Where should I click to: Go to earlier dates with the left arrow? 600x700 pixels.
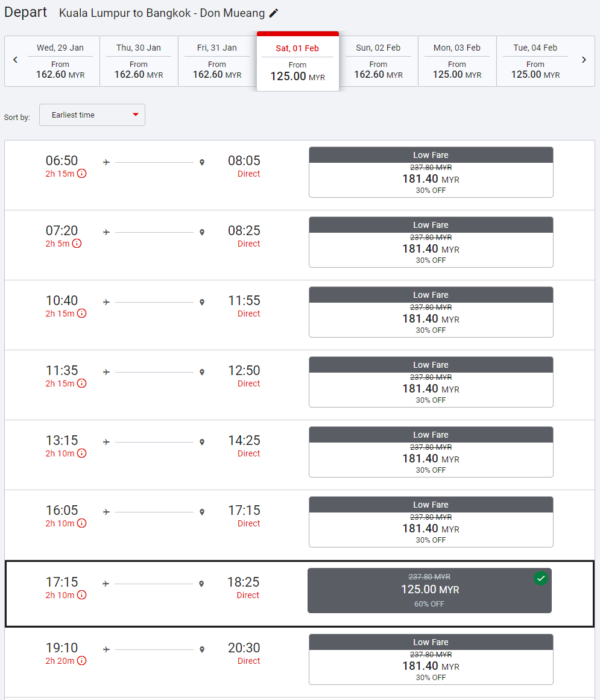(16, 60)
